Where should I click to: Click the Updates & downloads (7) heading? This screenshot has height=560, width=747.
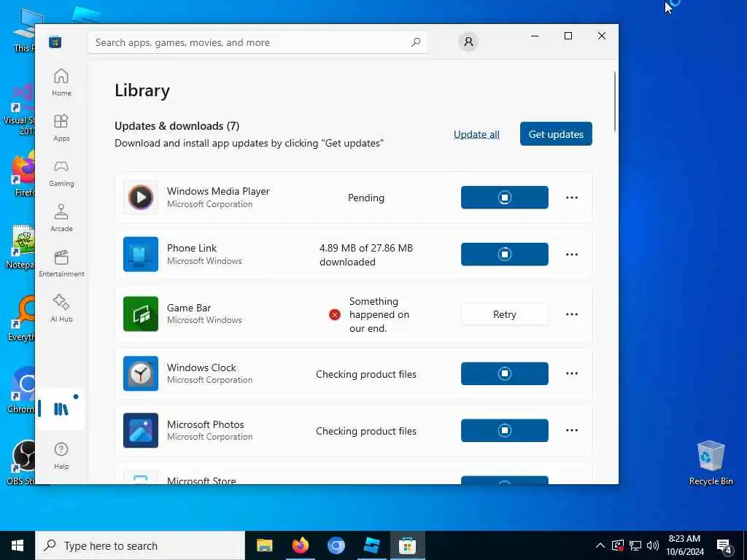177,125
